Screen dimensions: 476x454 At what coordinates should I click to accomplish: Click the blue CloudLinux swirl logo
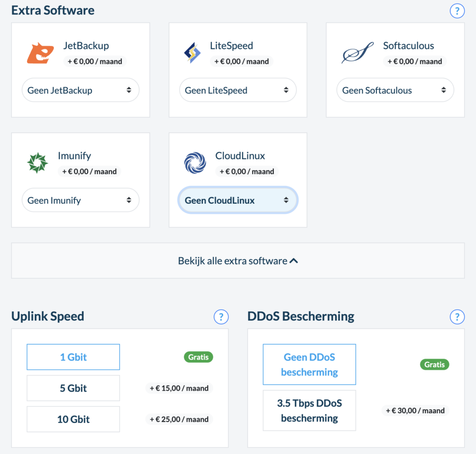pos(195,163)
